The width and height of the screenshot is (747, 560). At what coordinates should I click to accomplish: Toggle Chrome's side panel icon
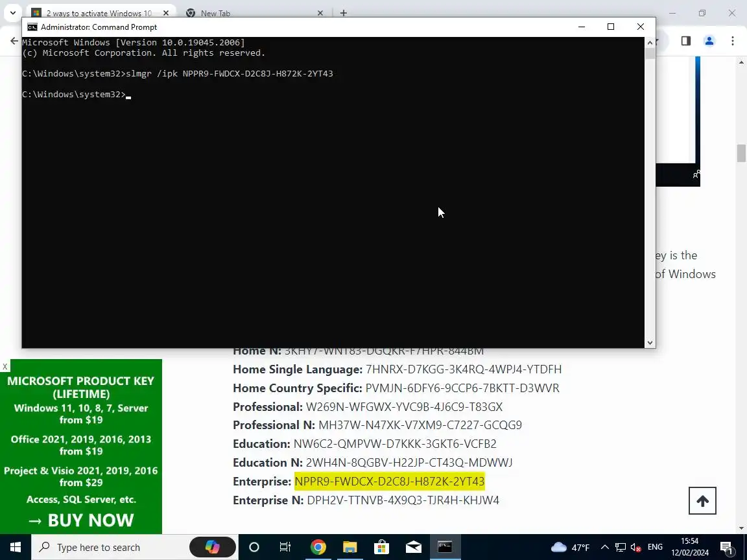(685, 41)
